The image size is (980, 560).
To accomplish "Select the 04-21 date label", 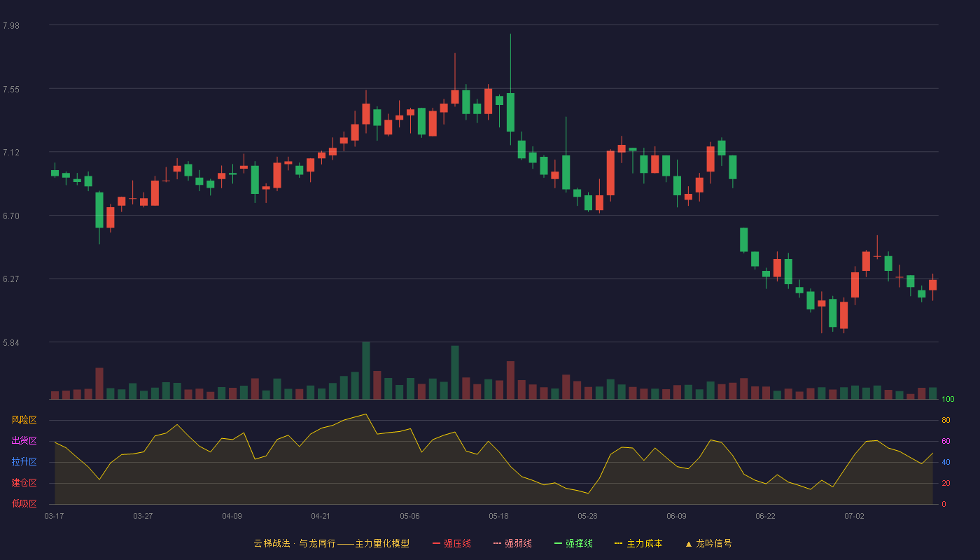I will tap(321, 516).
